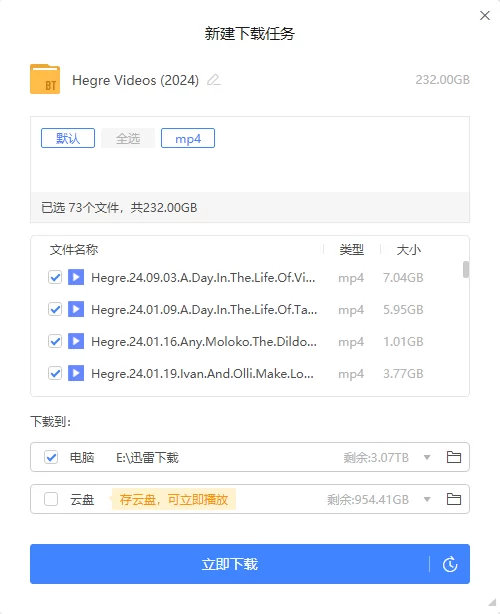This screenshot has height=614, width=500.
Task: Click the total size 232.00GB at top right
Action: coord(442,80)
